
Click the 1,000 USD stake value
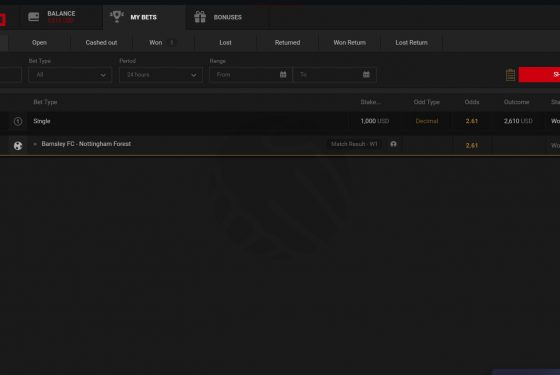click(x=375, y=121)
